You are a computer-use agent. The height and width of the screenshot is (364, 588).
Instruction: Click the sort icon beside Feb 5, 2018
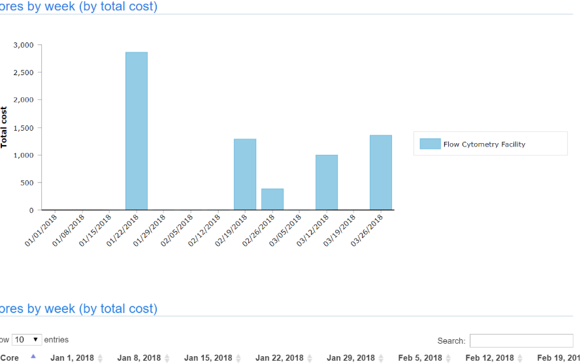point(448,358)
